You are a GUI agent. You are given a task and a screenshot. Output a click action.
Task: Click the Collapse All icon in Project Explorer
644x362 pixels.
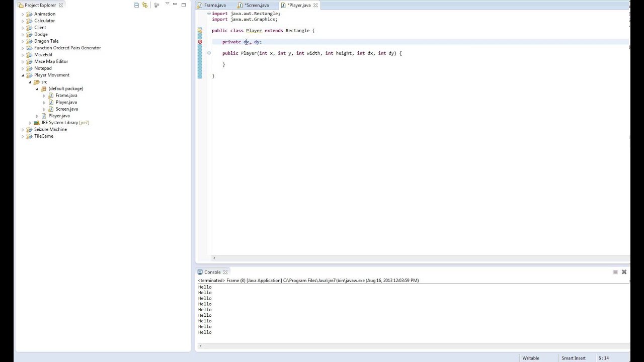136,5
